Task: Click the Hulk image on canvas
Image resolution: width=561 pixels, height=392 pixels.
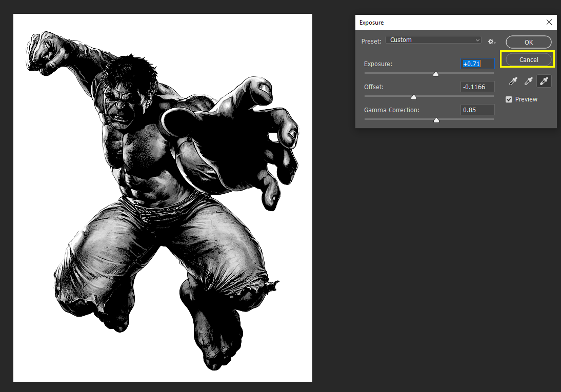Action: coord(163,198)
